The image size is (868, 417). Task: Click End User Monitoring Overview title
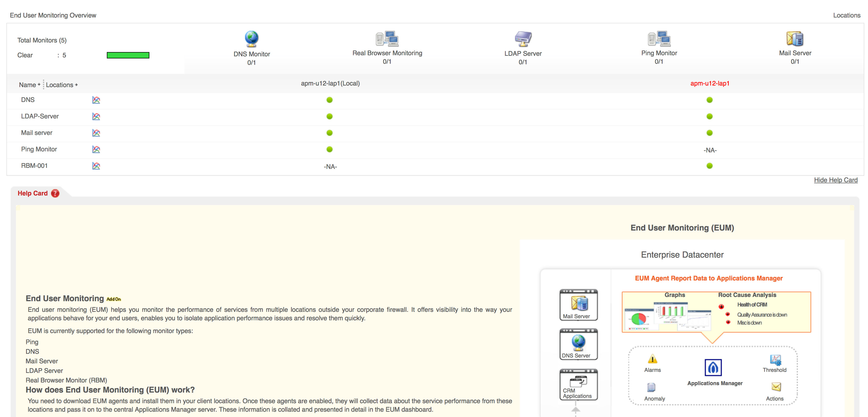(53, 15)
